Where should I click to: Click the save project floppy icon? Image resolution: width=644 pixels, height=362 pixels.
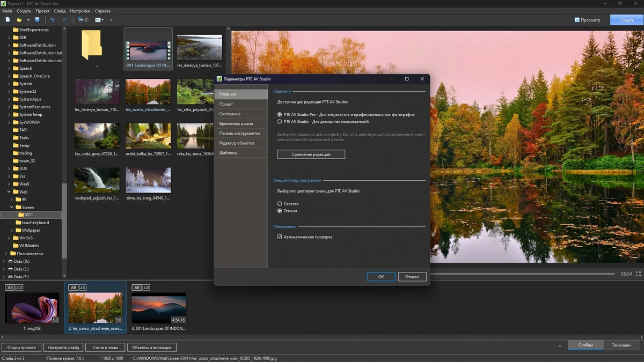pyautogui.click(x=37, y=20)
